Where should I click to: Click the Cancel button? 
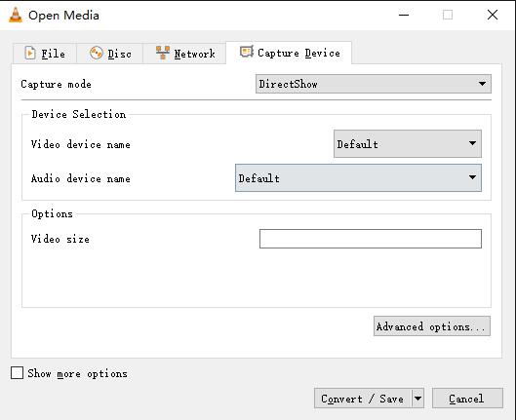pyautogui.click(x=467, y=399)
